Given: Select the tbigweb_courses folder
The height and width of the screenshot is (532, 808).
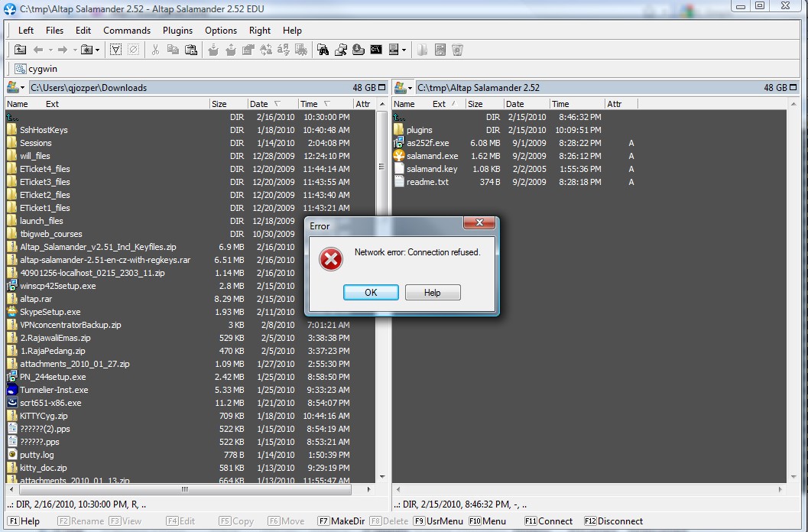Looking at the screenshot, I should 51,234.
